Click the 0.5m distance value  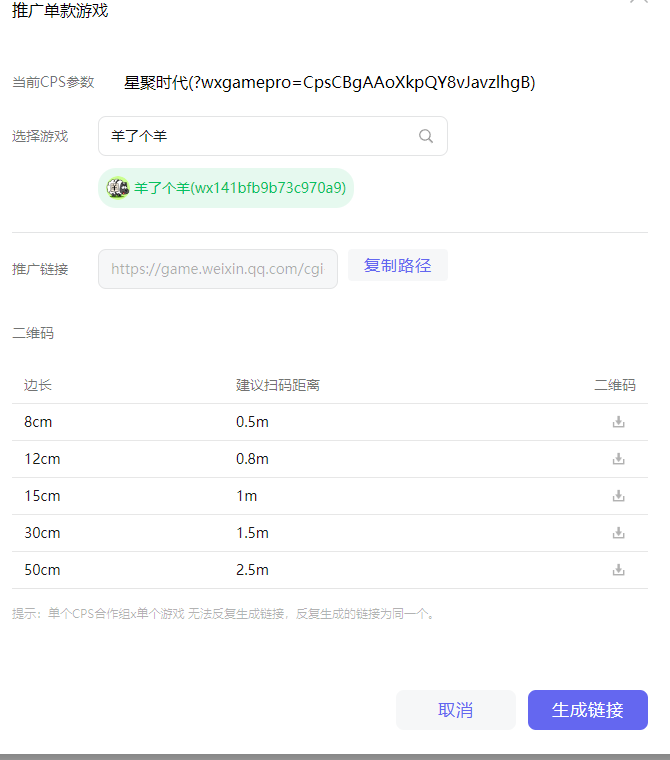252,422
